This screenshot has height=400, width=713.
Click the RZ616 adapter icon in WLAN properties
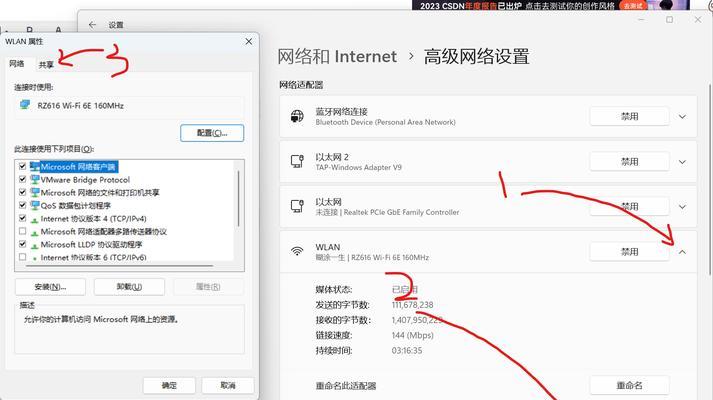(x=25, y=105)
